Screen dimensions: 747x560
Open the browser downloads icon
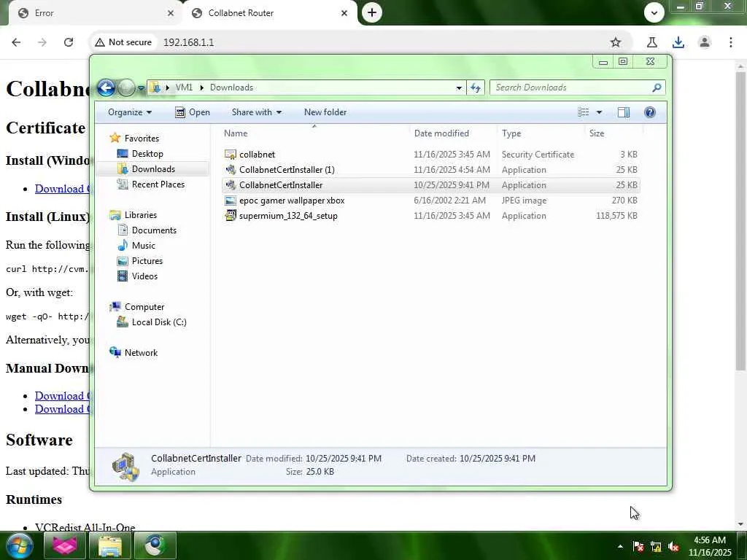pyautogui.click(x=678, y=42)
